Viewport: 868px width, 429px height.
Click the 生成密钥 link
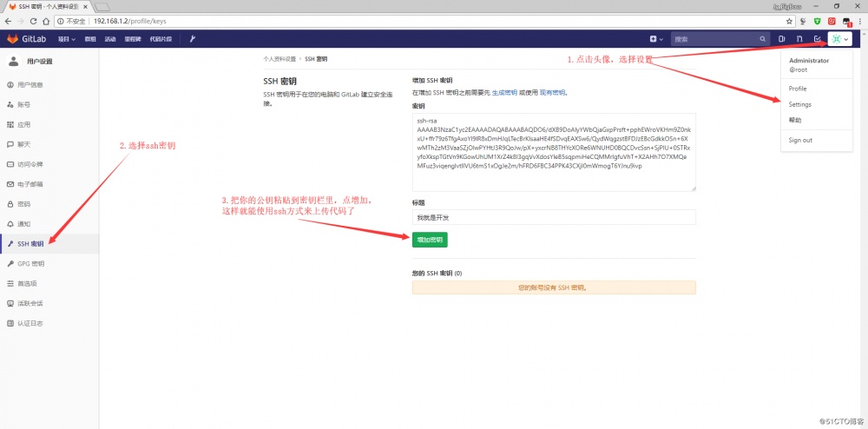(504, 92)
